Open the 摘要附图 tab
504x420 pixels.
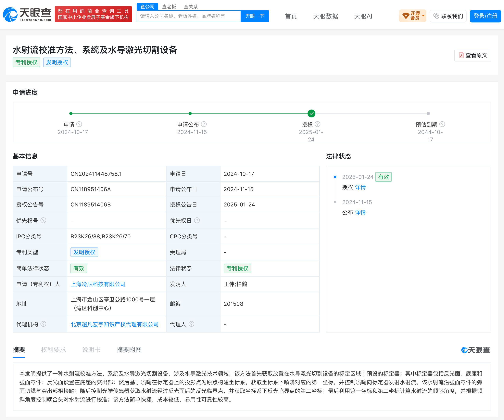(x=129, y=350)
